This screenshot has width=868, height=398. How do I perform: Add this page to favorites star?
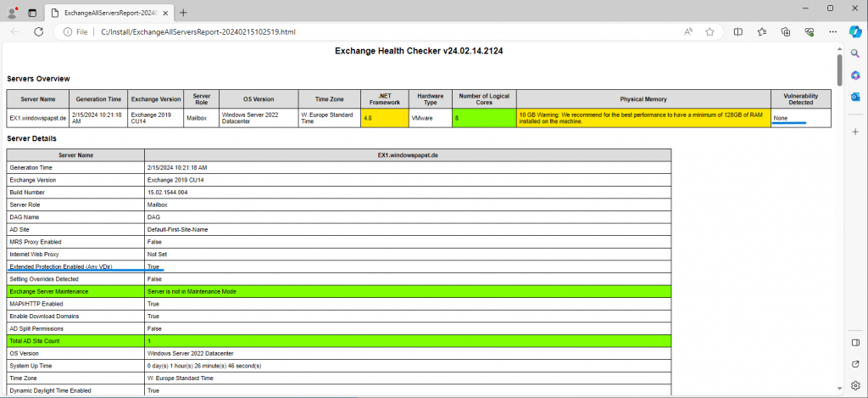coord(709,32)
